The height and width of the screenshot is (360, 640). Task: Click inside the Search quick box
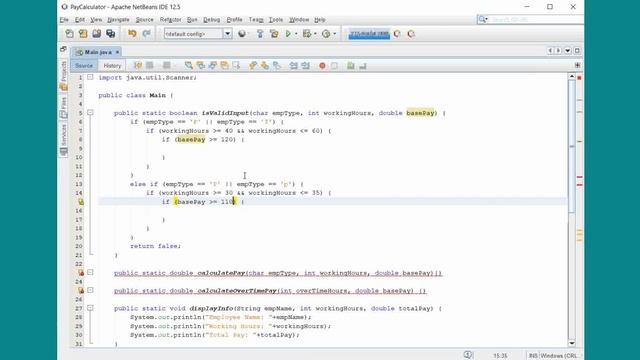537,20
